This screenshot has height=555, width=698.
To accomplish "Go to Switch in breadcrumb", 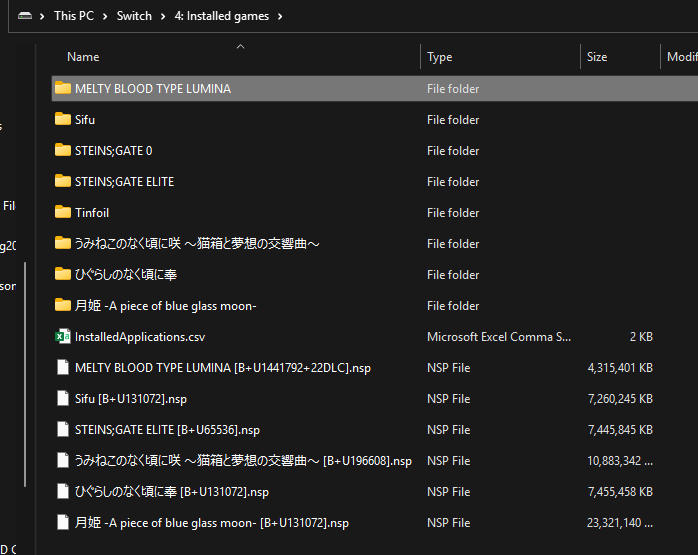I will click(x=134, y=16).
